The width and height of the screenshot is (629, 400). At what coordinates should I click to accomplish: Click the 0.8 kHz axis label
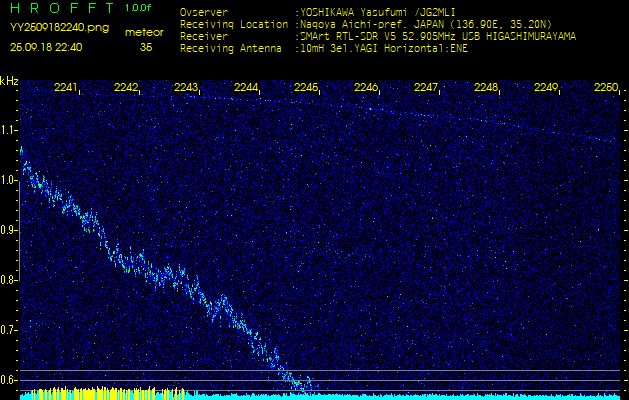(x=9, y=280)
